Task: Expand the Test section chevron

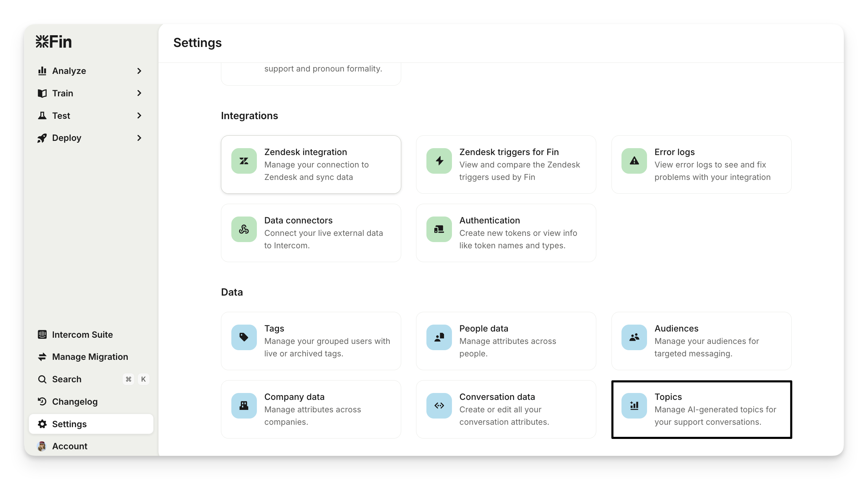Action: point(139,116)
